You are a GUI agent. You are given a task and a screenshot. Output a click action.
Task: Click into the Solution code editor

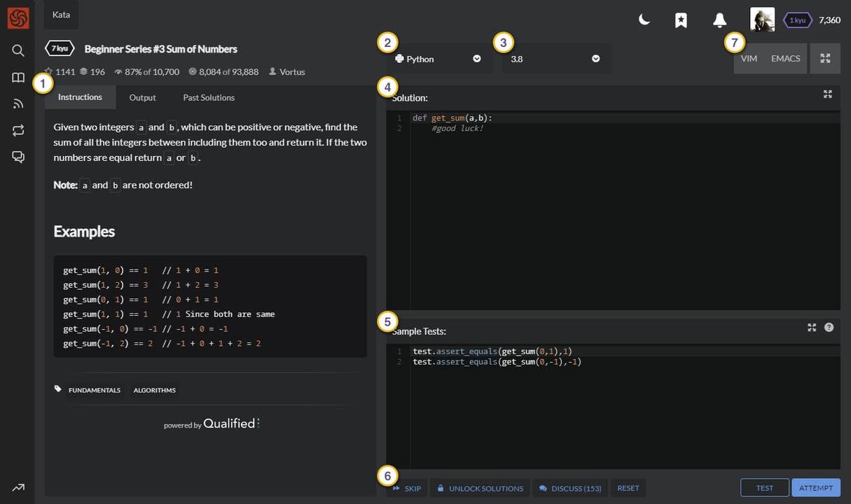(616, 210)
